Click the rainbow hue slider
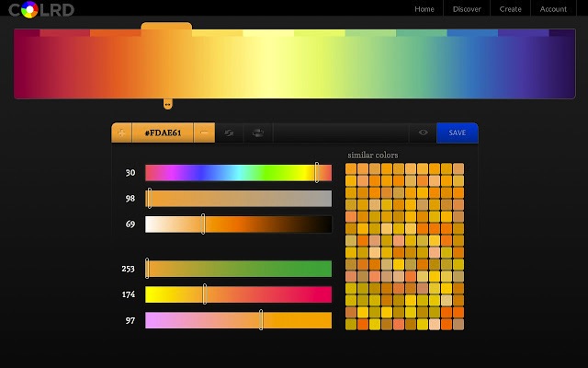Screen dimensions: 588x368 tap(238, 173)
